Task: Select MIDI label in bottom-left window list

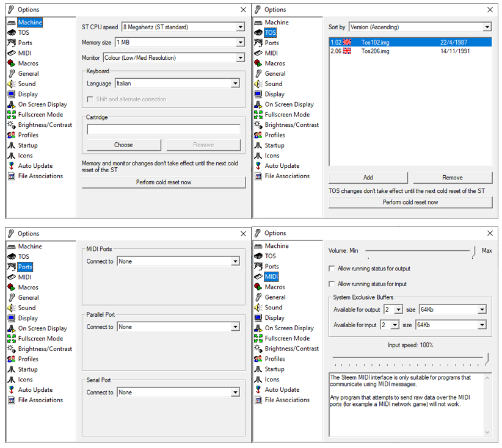Action: click(24, 277)
